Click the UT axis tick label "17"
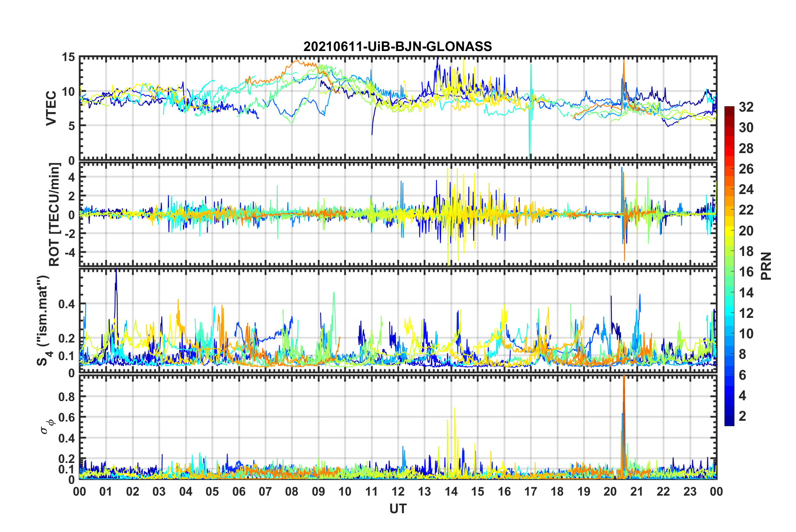The image size is (796, 532). coord(531,491)
